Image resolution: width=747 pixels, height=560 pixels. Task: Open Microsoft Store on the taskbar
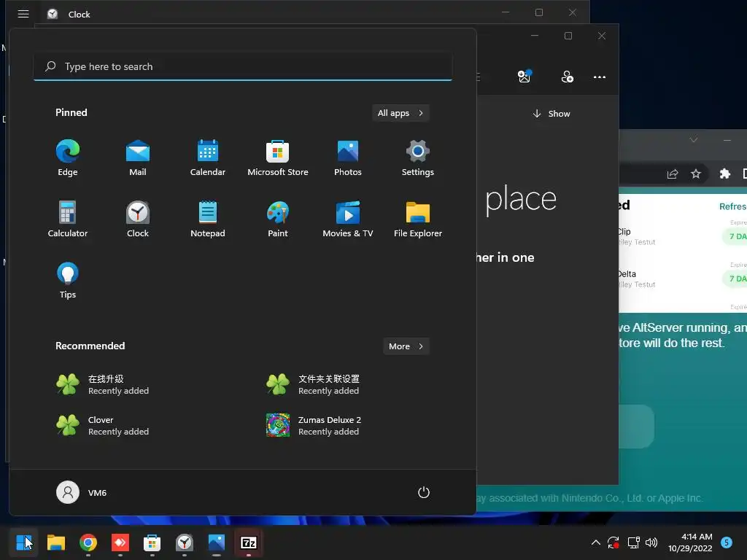(152, 542)
